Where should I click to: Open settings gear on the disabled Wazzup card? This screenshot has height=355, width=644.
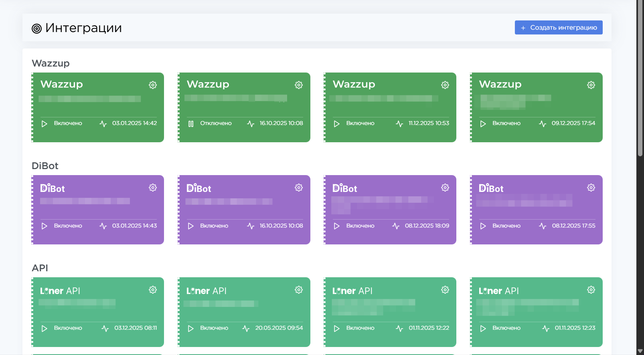[299, 85]
